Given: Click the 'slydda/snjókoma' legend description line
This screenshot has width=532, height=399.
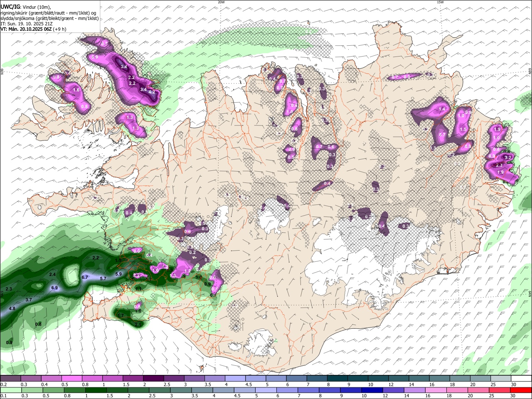Looking at the screenshot, I should tap(49, 18).
